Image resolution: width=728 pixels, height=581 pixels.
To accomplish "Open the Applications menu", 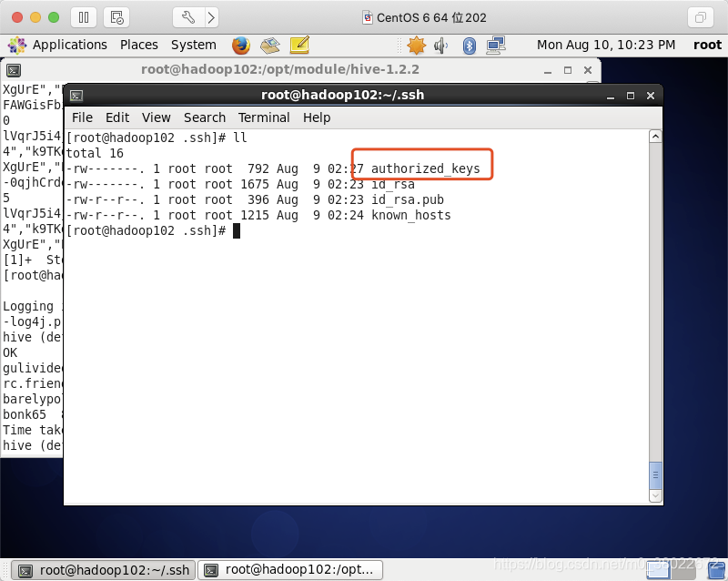I will click(70, 45).
